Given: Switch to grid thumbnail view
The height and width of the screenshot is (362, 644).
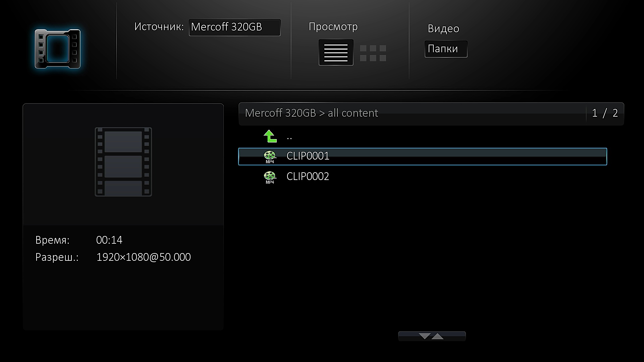Looking at the screenshot, I should point(373,53).
